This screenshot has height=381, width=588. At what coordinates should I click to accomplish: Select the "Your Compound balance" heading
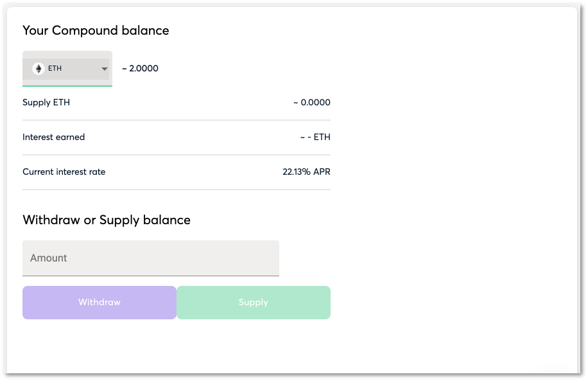coord(96,30)
